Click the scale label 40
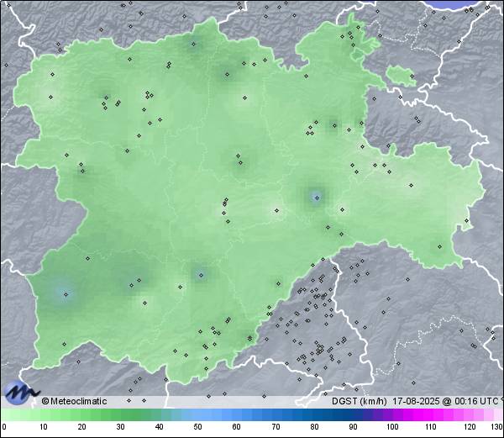This screenshot has width=504, height=438. point(159,427)
